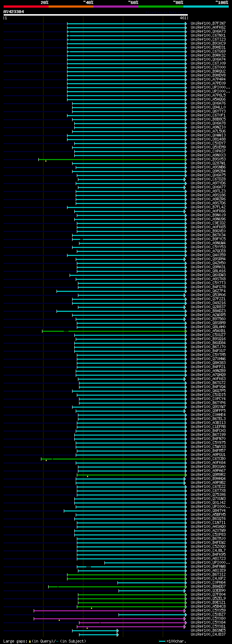232x644 pixels.
Task: Select the UniRef100_B7FL42 label
Action: click(x=208, y=207)
